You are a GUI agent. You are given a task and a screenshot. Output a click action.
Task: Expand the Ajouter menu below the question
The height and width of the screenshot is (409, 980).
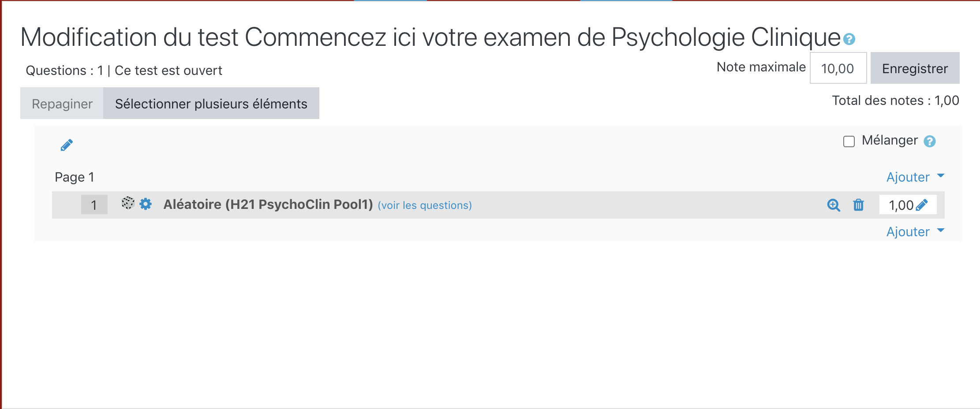click(915, 232)
